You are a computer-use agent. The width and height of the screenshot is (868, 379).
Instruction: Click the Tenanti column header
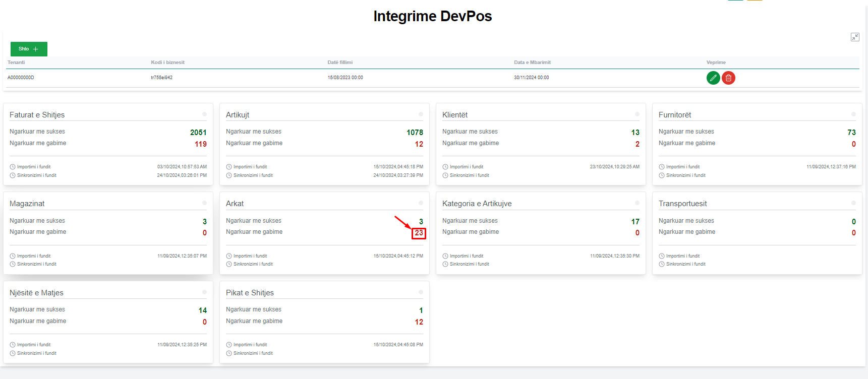16,62
